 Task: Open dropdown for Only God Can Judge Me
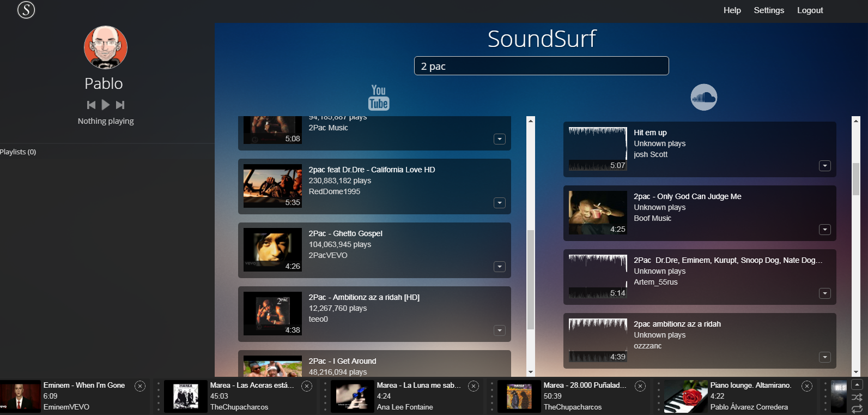pyautogui.click(x=825, y=230)
